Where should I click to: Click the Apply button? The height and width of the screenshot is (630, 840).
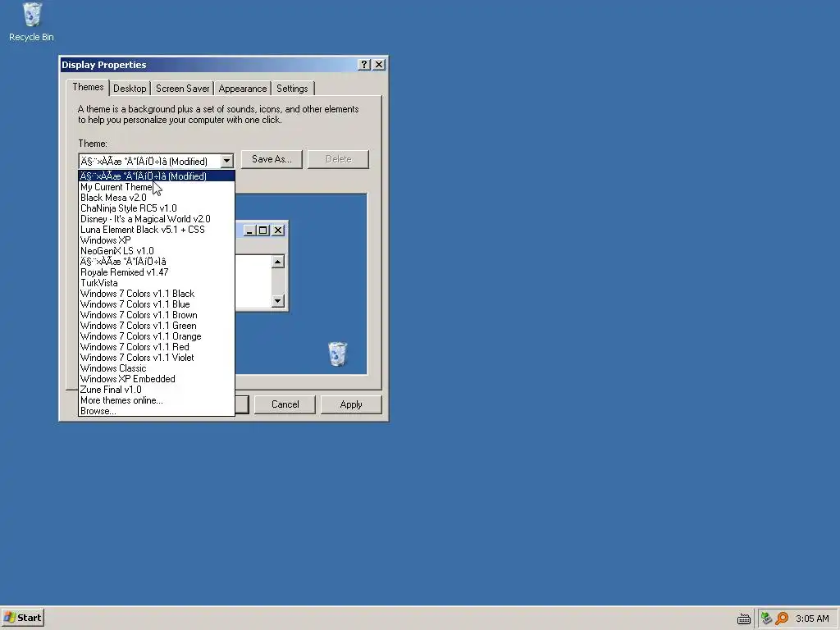(x=351, y=404)
